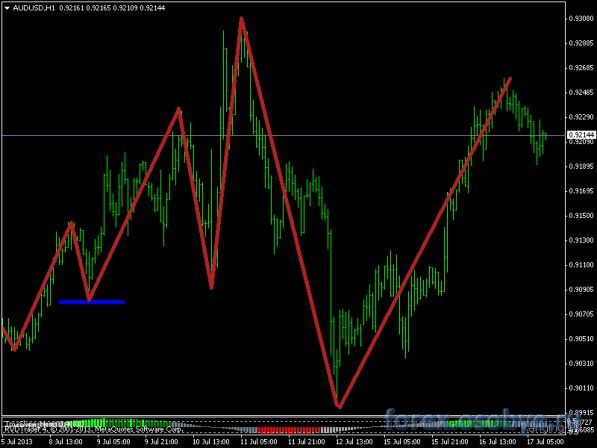Viewport: 597px width, 448px height.
Task: Click the red zigzag endpoint at right
Action: pyautogui.click(x=509, y=79)
